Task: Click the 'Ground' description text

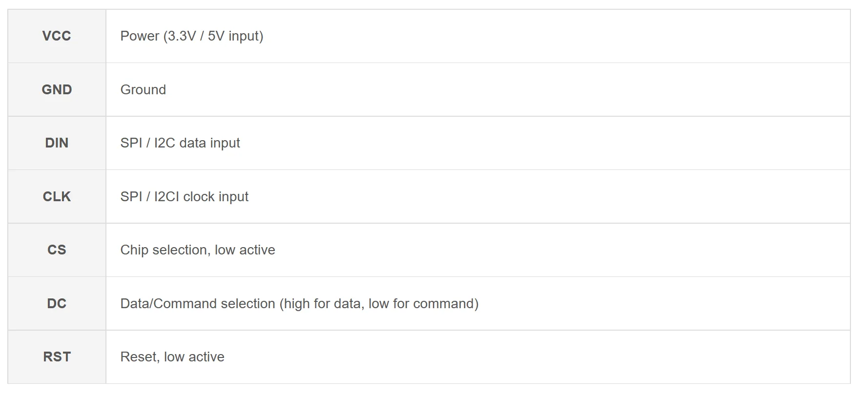Action: click(x=143, y=90)
